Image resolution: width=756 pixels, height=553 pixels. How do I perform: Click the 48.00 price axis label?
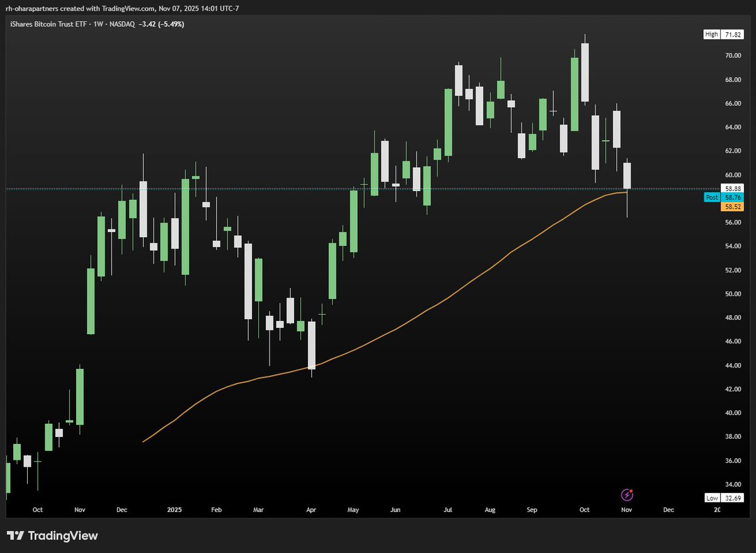click(x=732, y=318)
